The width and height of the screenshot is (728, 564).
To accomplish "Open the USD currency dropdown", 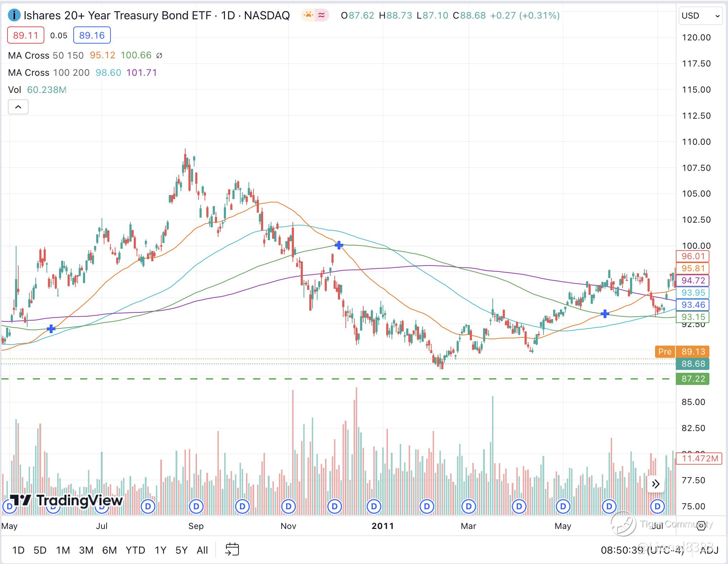I will pyautogui.click(x=700, y=16).
